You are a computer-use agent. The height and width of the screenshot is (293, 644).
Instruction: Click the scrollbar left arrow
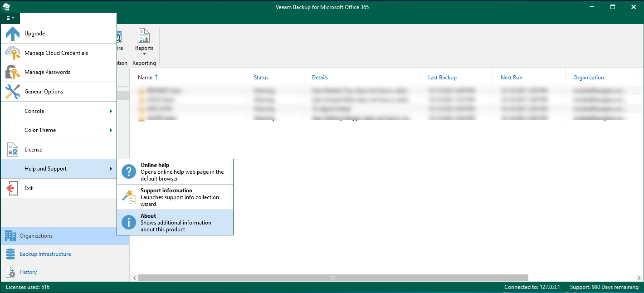[134, 278]
